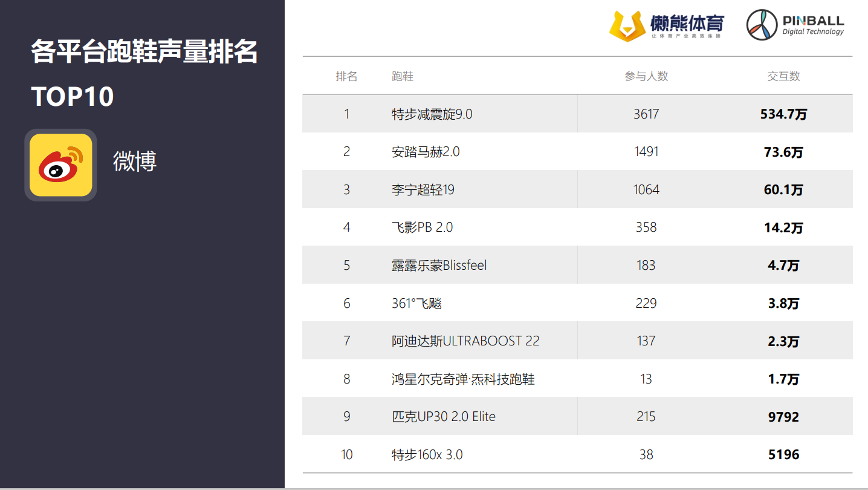Click the 微博 platform label text
Viewport: 868px width, 490px height.
135,162
